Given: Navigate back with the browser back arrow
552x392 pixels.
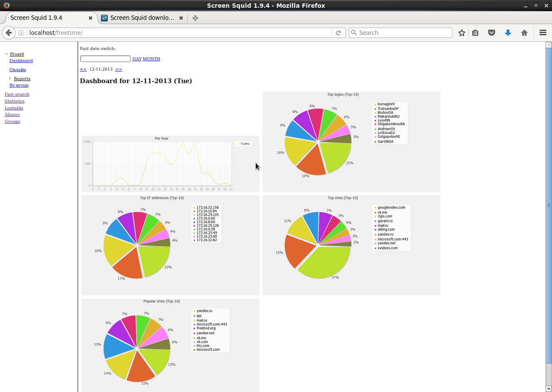Looking at the screenshot, I should (x=9, y=32).
